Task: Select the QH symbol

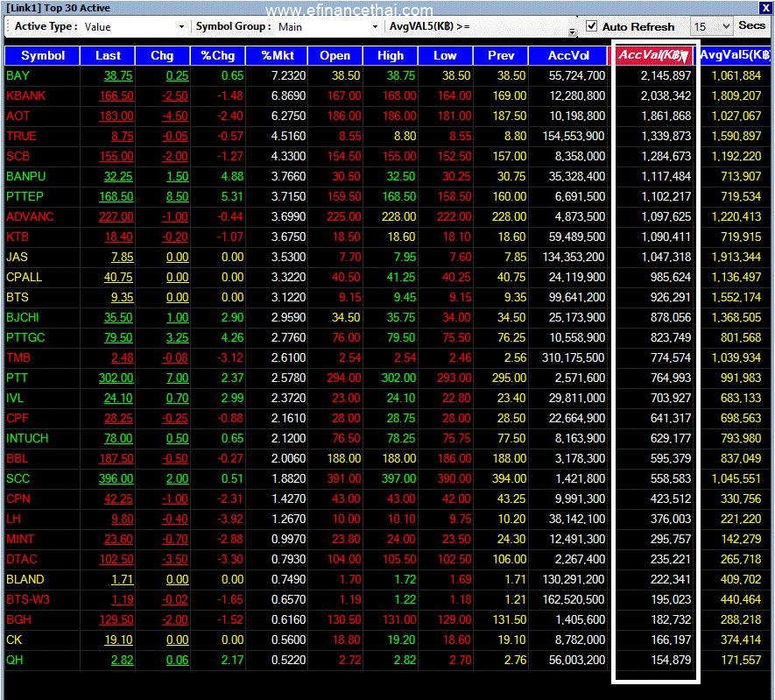Action: pos(14,661)
